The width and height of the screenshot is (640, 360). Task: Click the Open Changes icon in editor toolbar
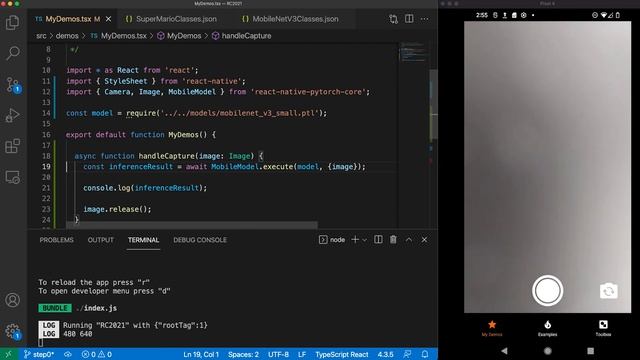coord(393,19)
